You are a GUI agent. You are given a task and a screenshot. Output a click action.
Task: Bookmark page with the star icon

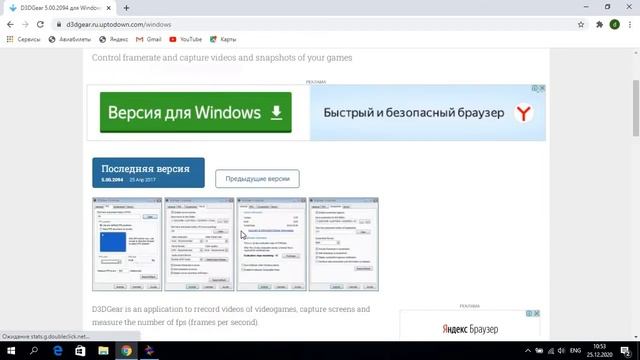[581, 24]
